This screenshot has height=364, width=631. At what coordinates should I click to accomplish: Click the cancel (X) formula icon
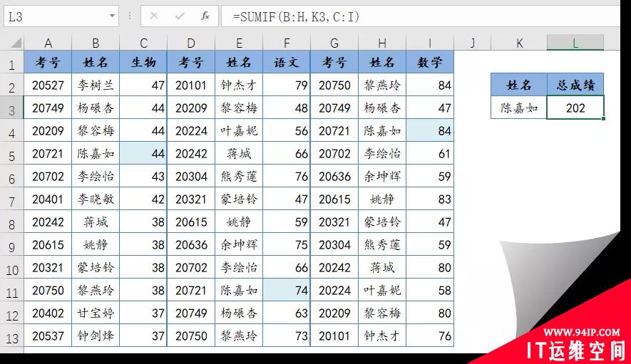click(154, 16)
